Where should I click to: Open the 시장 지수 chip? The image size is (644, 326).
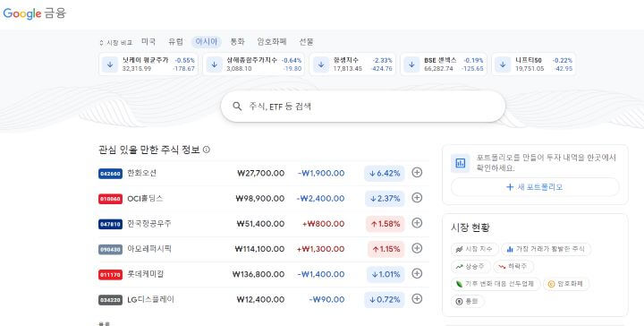coord(474,249)
